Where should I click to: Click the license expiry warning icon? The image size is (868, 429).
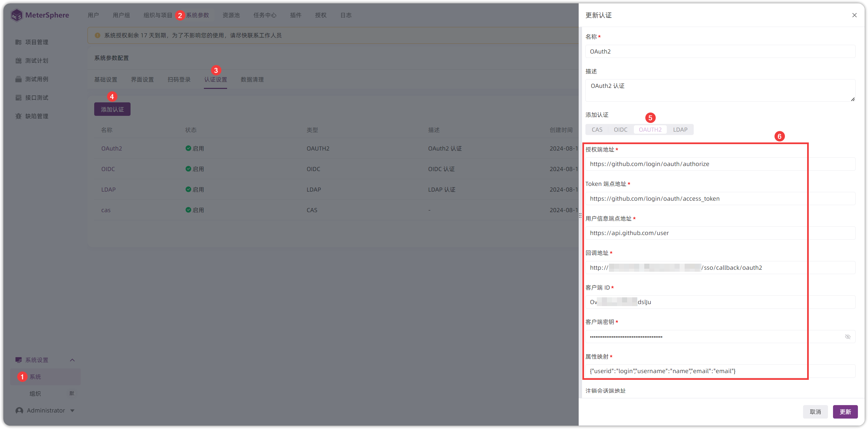pyautogui.click(x=97, y=35)
